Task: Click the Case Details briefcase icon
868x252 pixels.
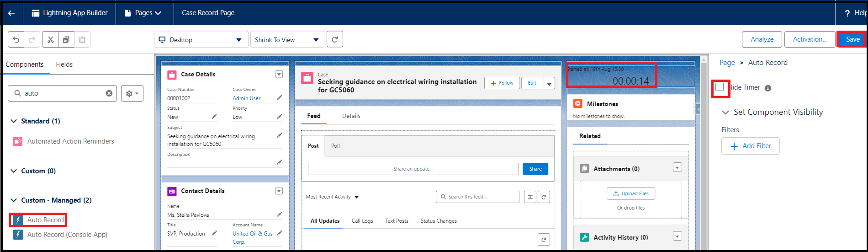Action: pos(172,75)
